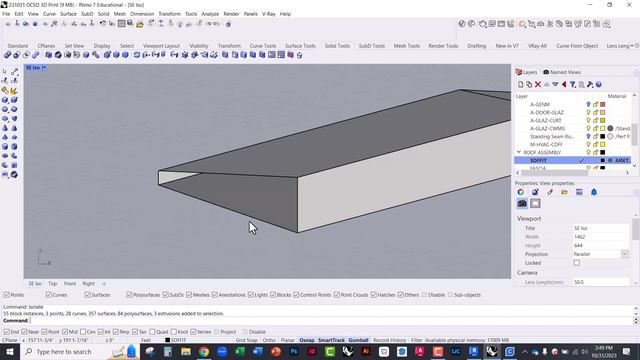Open File Explorer from the taskbar
This screenshot has width=640, height=360.
coord(186,351)
